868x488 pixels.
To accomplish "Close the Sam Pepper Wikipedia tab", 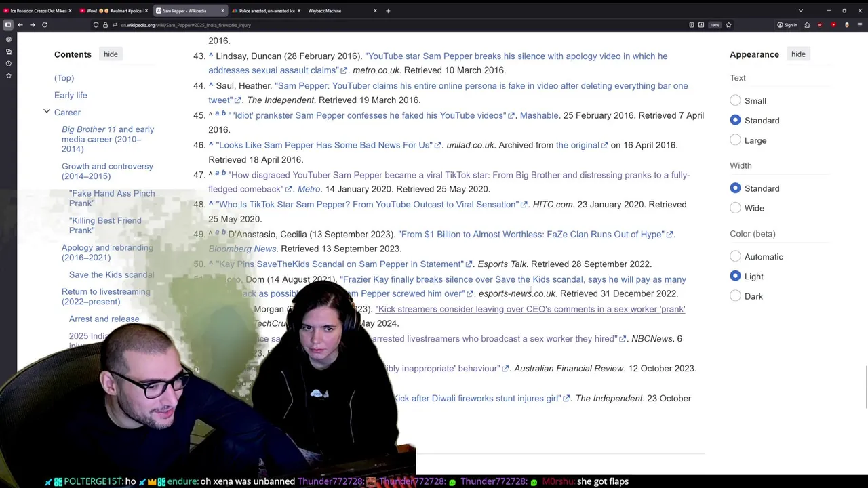I will tap(222, 11).
